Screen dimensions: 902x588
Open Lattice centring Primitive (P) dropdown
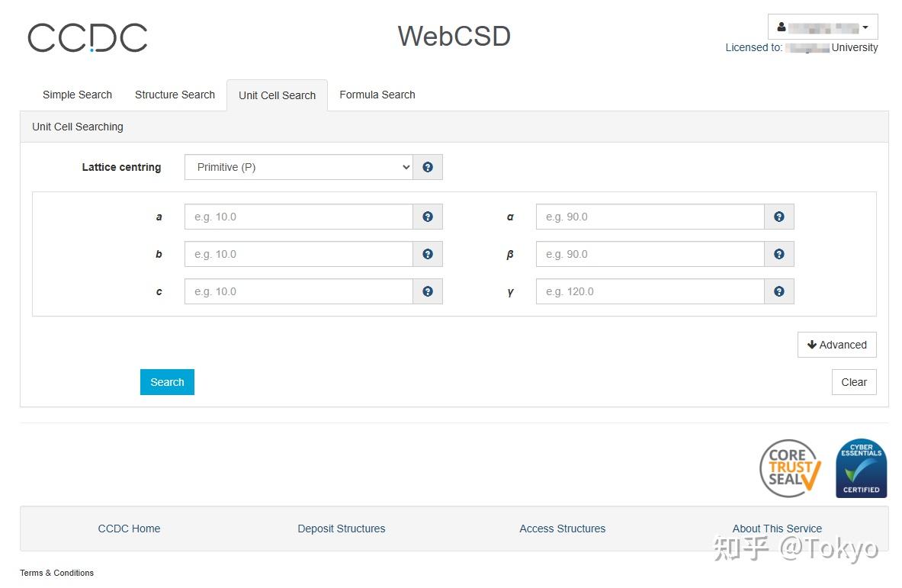coord(299,167)
